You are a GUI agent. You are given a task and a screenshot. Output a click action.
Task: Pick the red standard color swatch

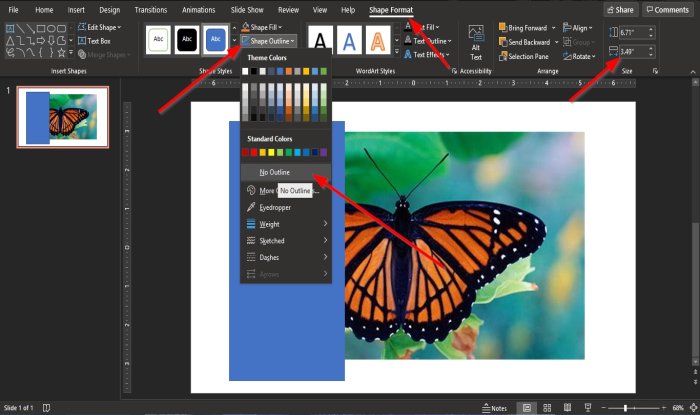(x=255, y=152)
